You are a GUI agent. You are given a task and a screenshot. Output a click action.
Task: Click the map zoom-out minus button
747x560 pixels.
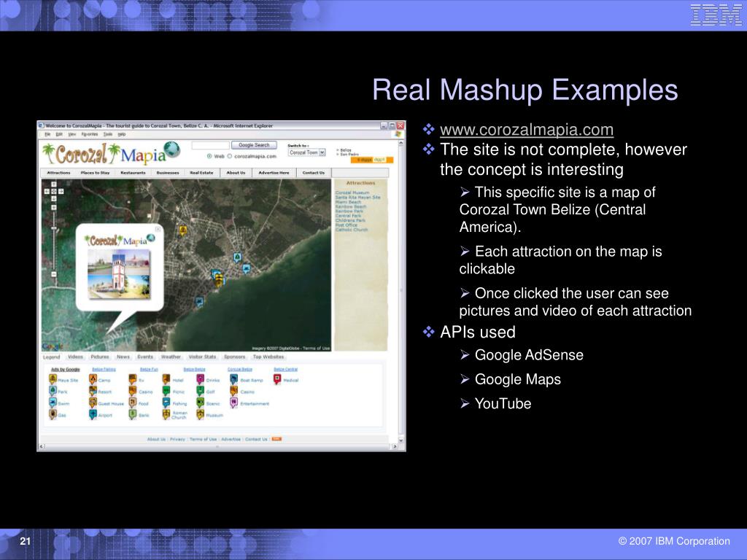click(54, 274)
